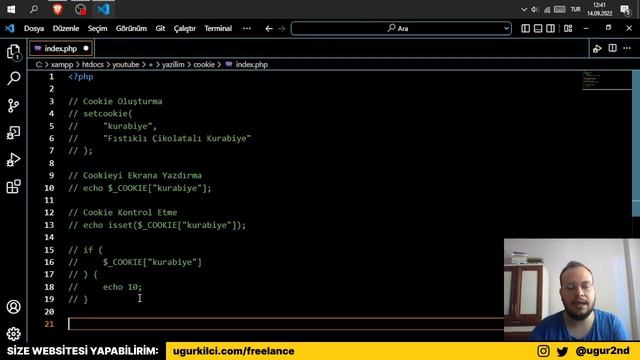Open the notification center tray icon

point(625,9)
